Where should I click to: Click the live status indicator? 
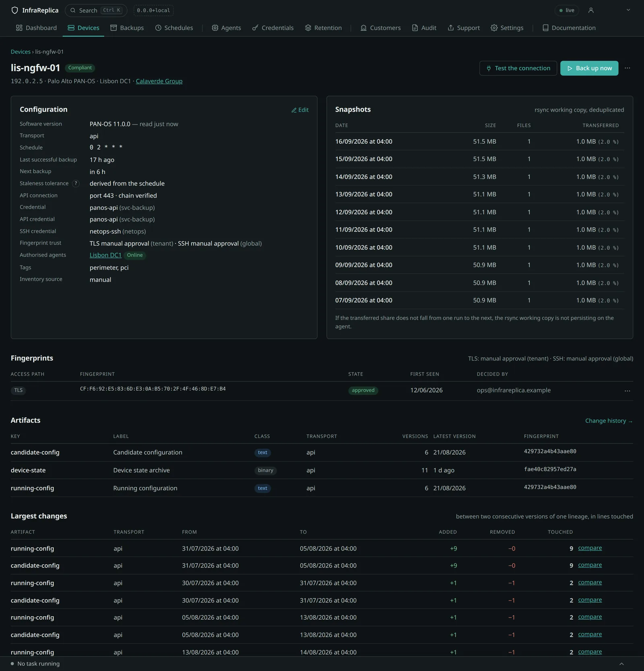pos(567,10)
